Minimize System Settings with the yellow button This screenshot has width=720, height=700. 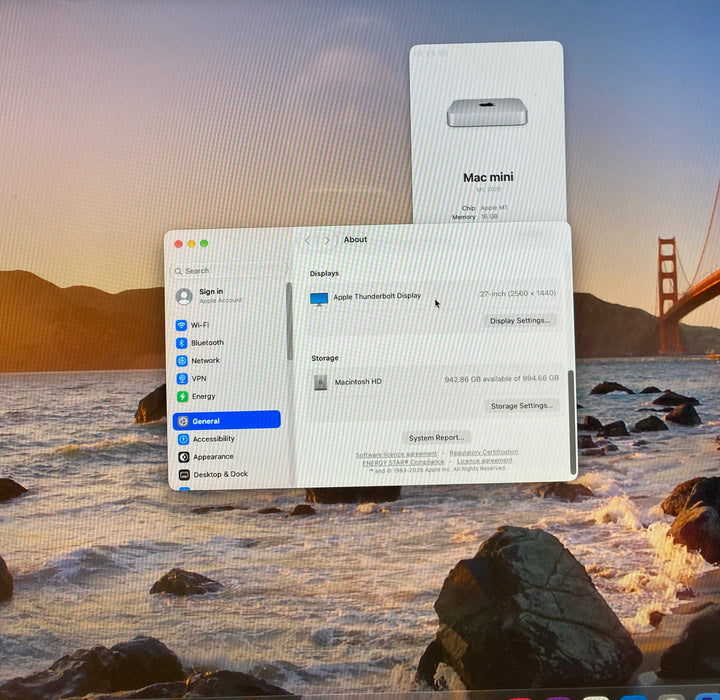point(191,243)
